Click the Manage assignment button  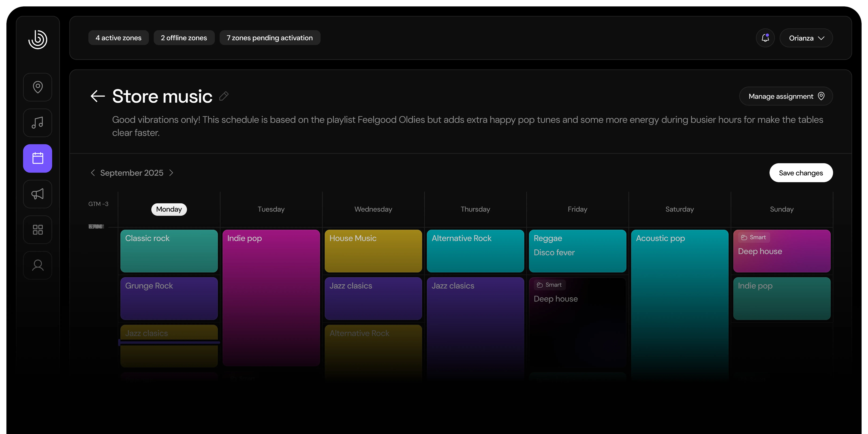[x=786, y=96]
